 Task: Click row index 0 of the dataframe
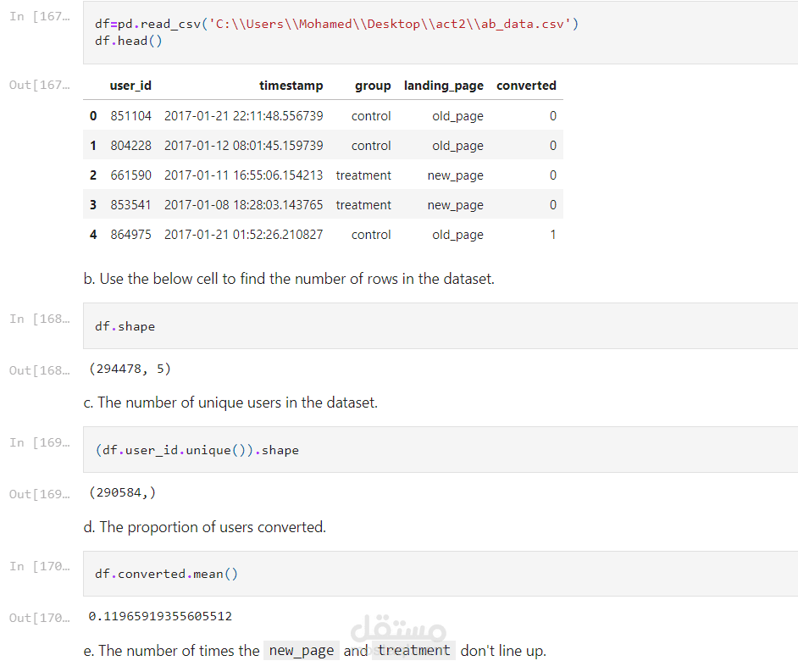pos(93,116)
